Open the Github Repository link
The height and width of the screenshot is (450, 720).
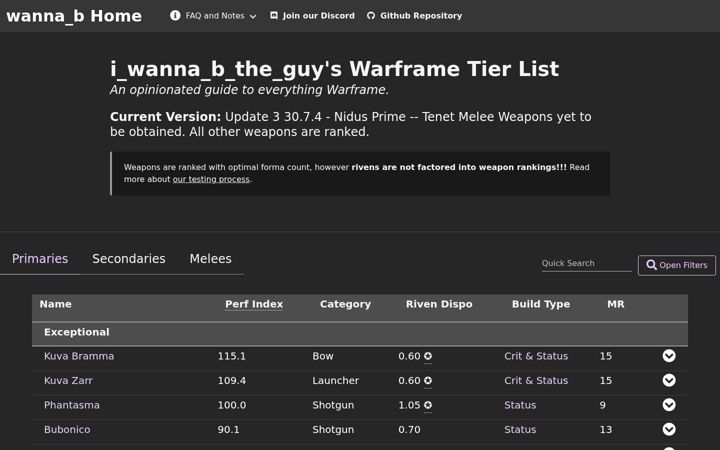click(x=421, y=16)
